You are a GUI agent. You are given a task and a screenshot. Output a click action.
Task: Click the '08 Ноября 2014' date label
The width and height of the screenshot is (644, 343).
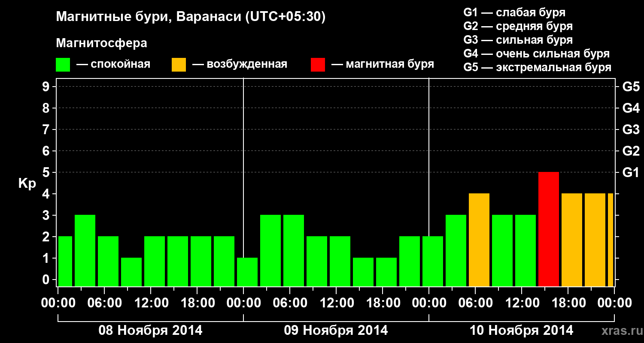[150, 331]
